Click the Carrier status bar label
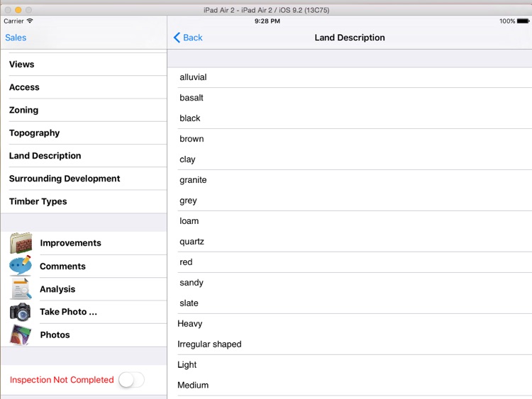This screenshot has width=532, height=399. pos(14,21)
